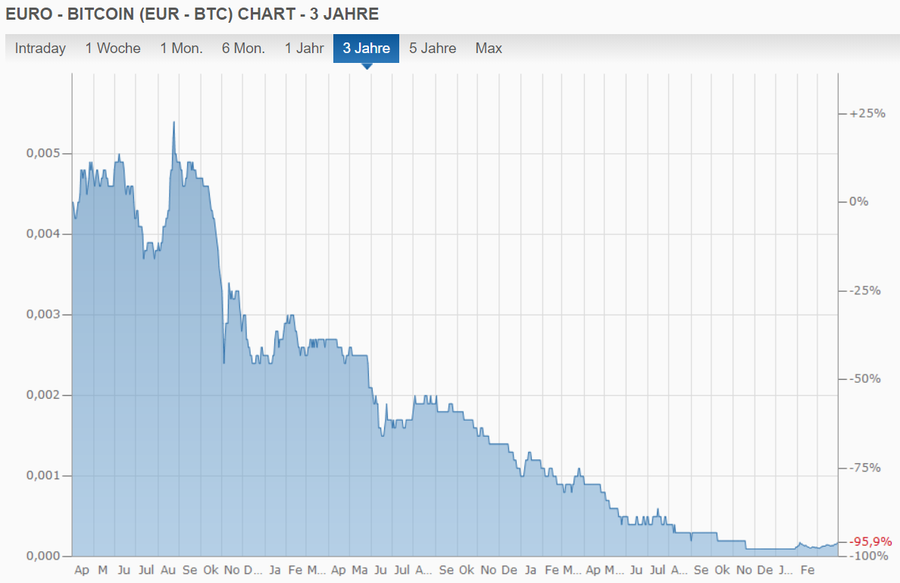Click the 0,001 left axis label
Viewport: 900px width, 583px height.
coord(43,475)
